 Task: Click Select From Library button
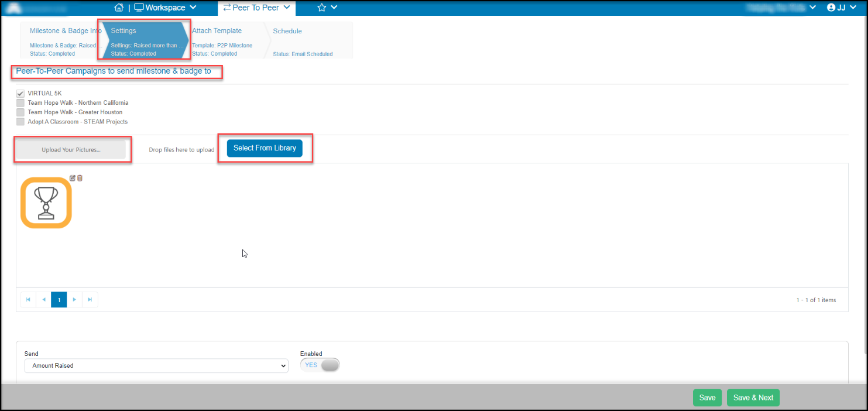point(265,148)
